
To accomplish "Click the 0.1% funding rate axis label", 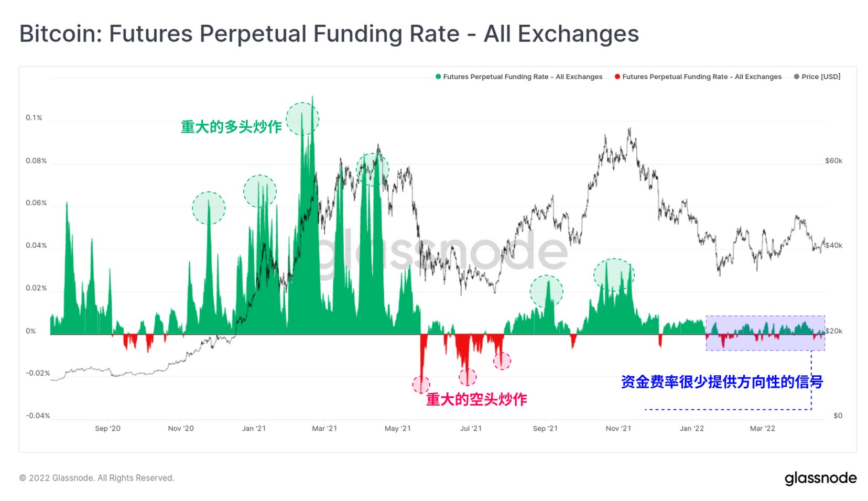I will [34, 118].
